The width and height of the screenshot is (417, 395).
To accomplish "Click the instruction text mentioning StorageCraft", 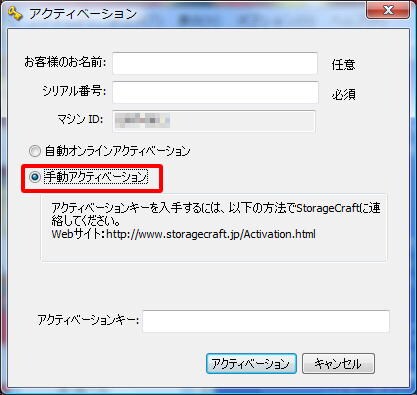I will [x=216, y=214].
